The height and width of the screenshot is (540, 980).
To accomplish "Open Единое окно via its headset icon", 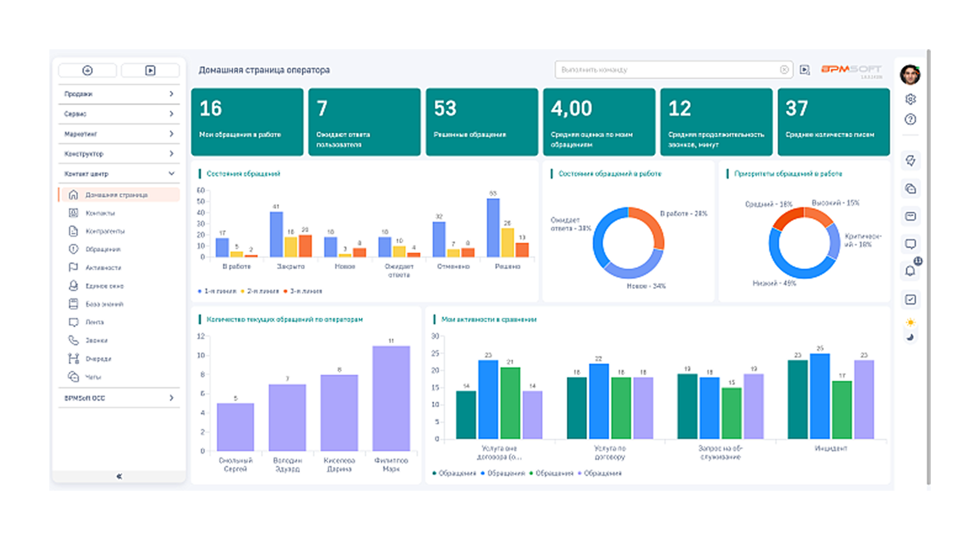I will (x=73, y=285).
